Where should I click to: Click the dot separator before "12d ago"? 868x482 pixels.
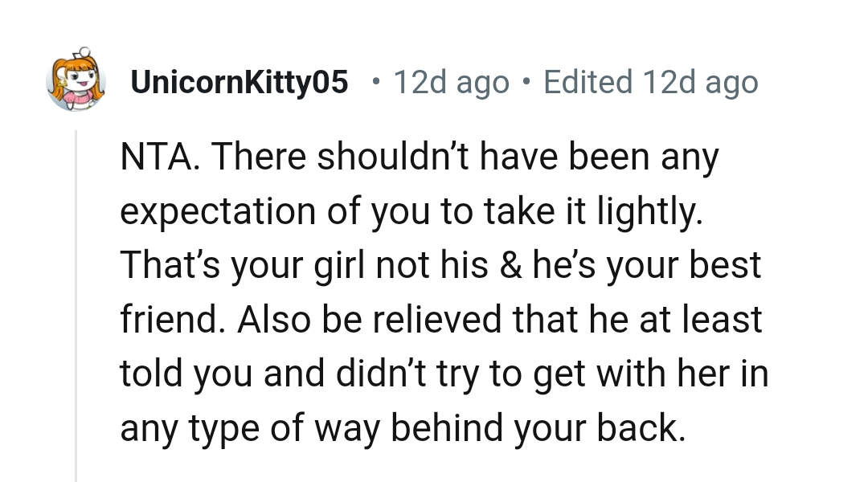[377, 82]
